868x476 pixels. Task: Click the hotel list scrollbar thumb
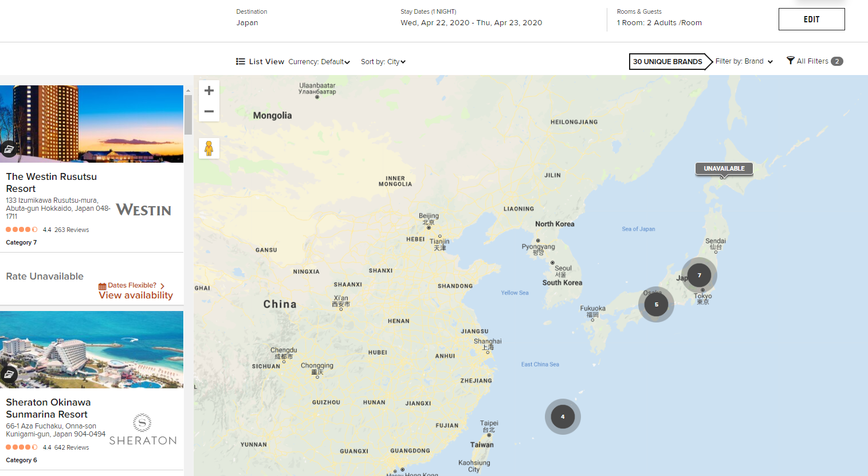[x=188, y=115]
